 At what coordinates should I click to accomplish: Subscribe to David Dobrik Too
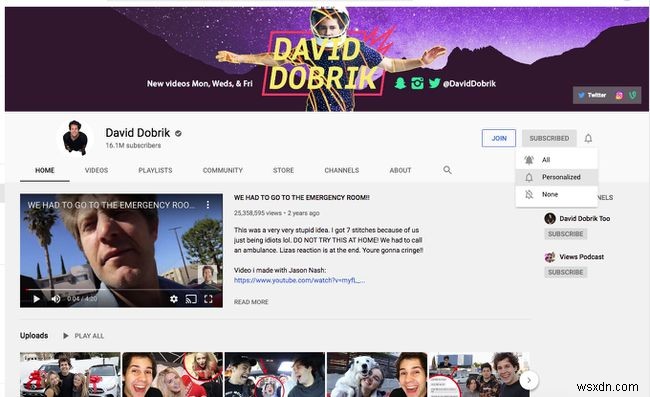coord(565,234)
